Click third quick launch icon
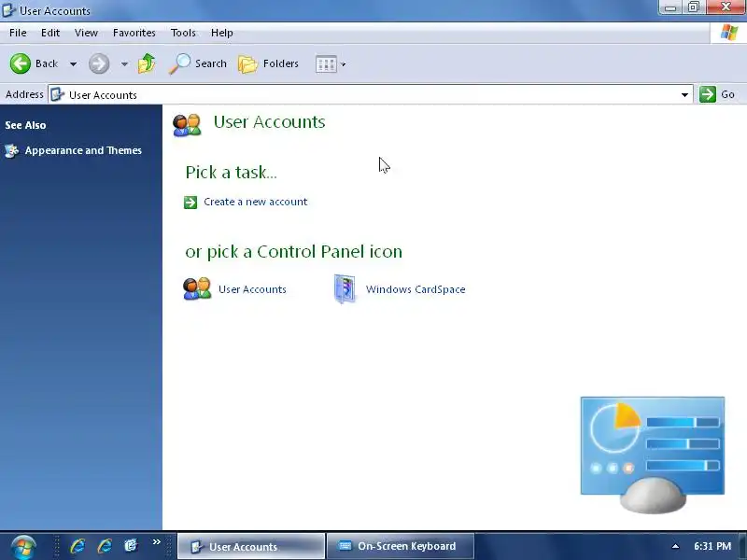747x560 pixels. coord(131,545)
